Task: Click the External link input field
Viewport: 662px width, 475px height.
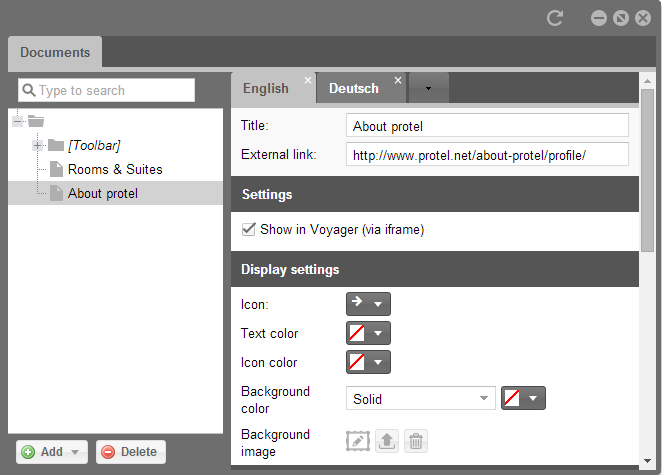Action: coord(487,155)
